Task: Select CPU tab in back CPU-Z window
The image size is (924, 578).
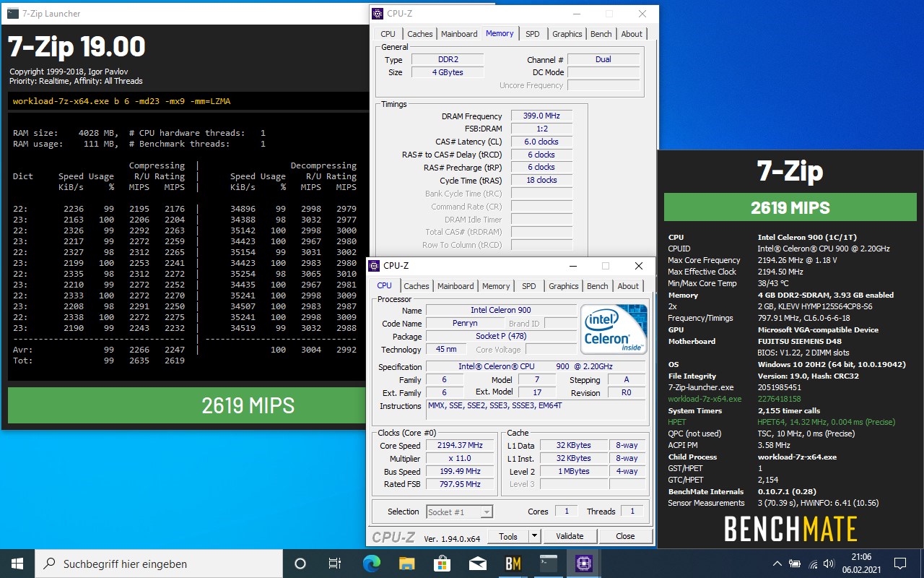Action: 388,34
